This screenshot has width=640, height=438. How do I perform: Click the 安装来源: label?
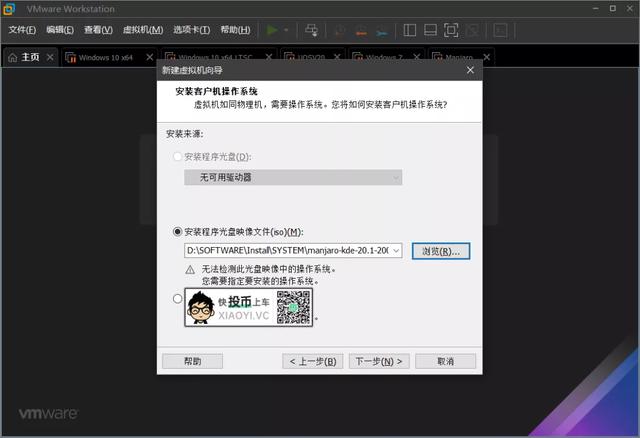184,133
